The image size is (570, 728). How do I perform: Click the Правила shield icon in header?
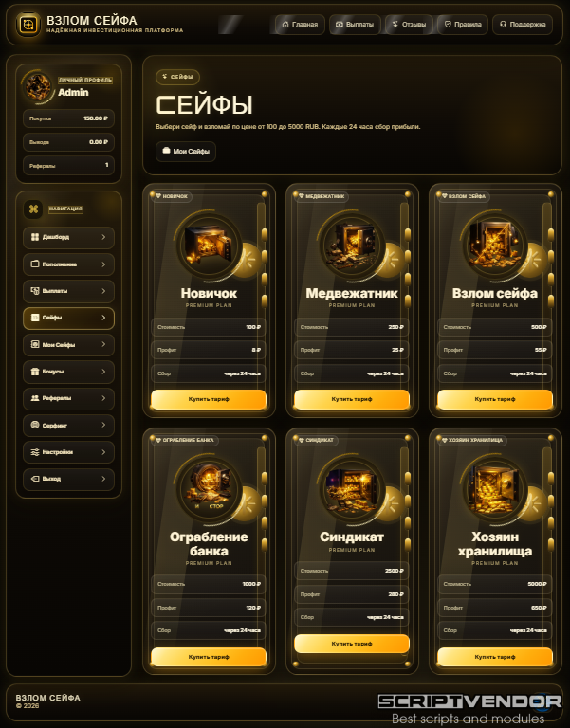click(x=448, y=24)
